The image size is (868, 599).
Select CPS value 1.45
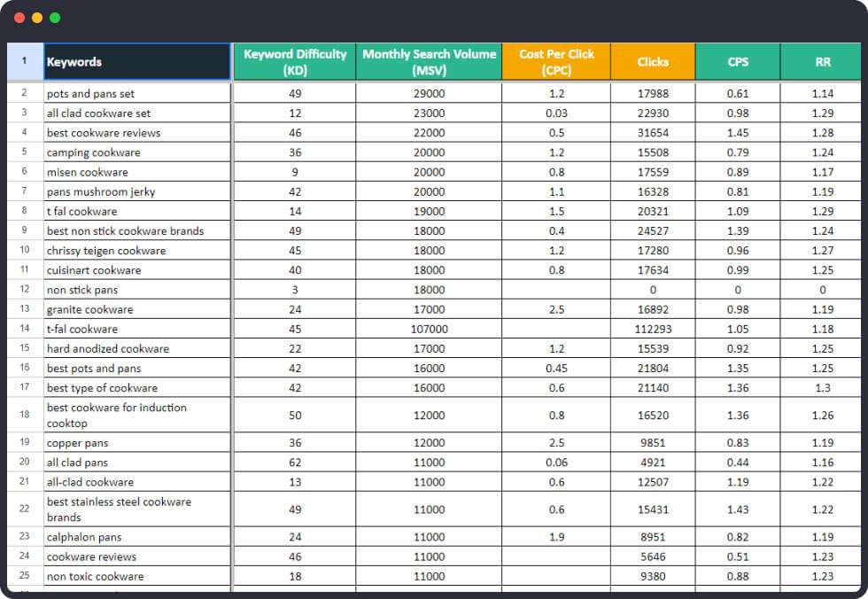click(x=738, y=132)
